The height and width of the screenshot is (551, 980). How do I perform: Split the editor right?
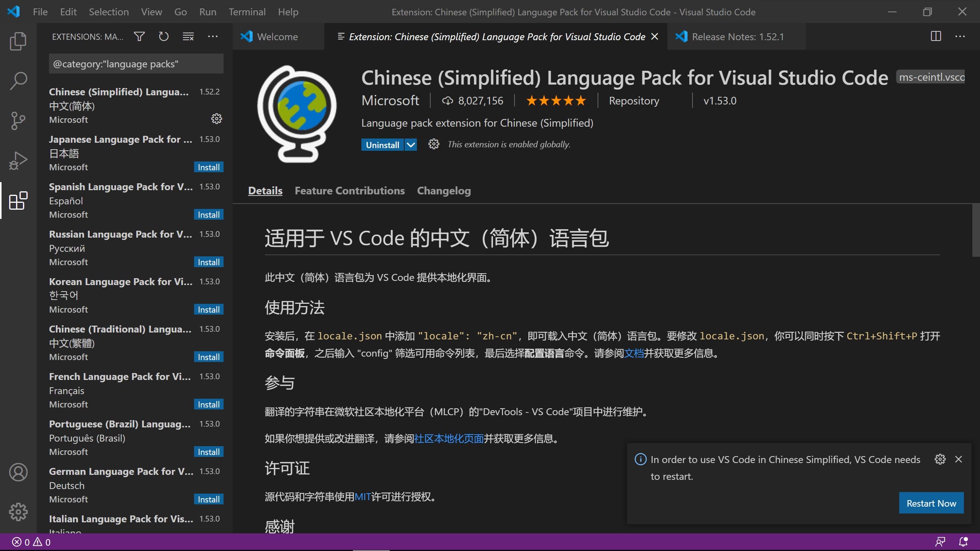936,36
